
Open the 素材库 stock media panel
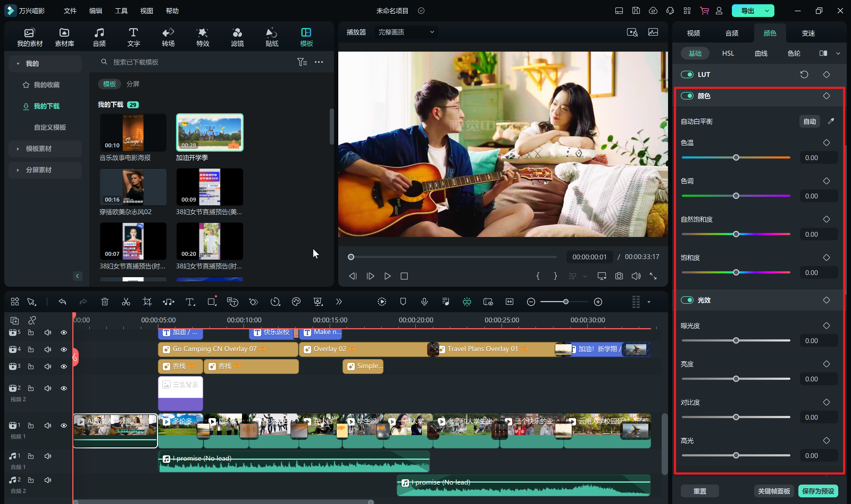pyautogui.click(x=65, y=37)
